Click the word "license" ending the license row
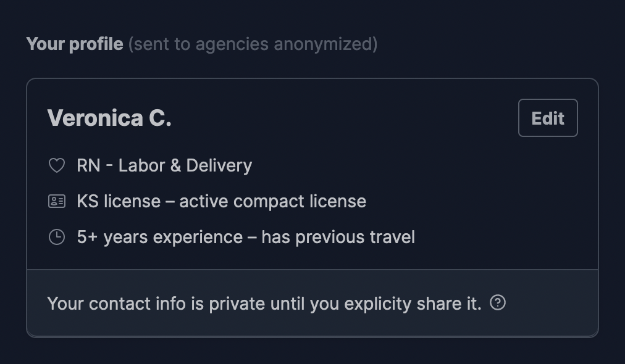625x364 pixels. coord(340,202)
